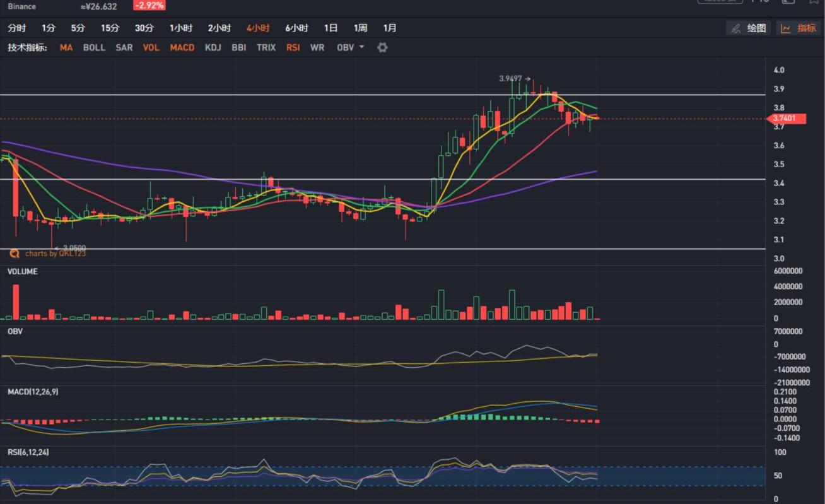This screenshot has width=825, height=504.
Task: Click the QKL123 logo watermark icon
Action: 14,253
